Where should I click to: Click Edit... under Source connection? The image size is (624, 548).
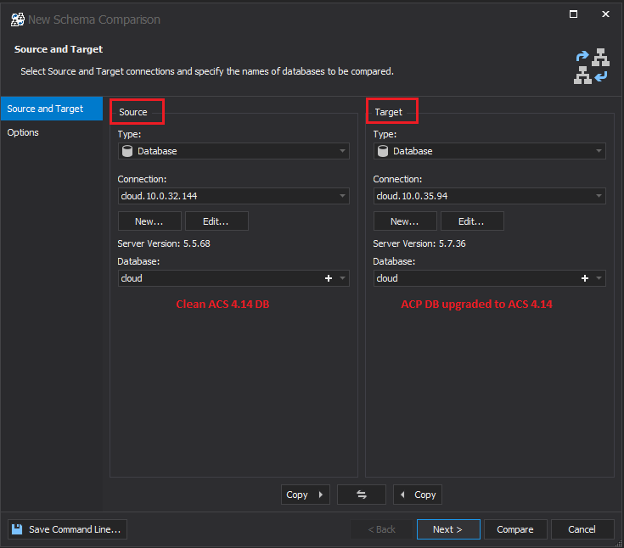216,221
